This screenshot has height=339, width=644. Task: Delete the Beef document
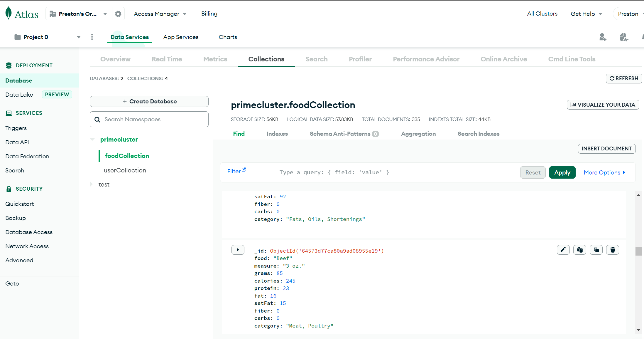point(612,250)
